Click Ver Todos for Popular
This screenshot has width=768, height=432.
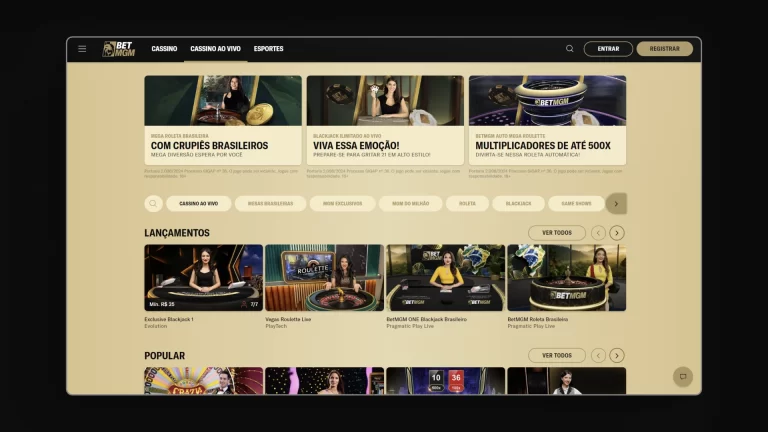click(x=557, y=355)
